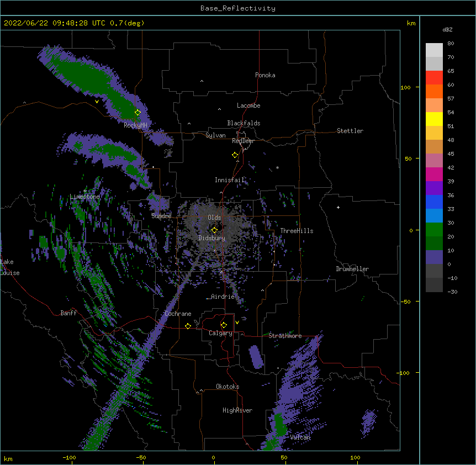Click the Calgary city label

pyautogui.click(x=220, y=333)
